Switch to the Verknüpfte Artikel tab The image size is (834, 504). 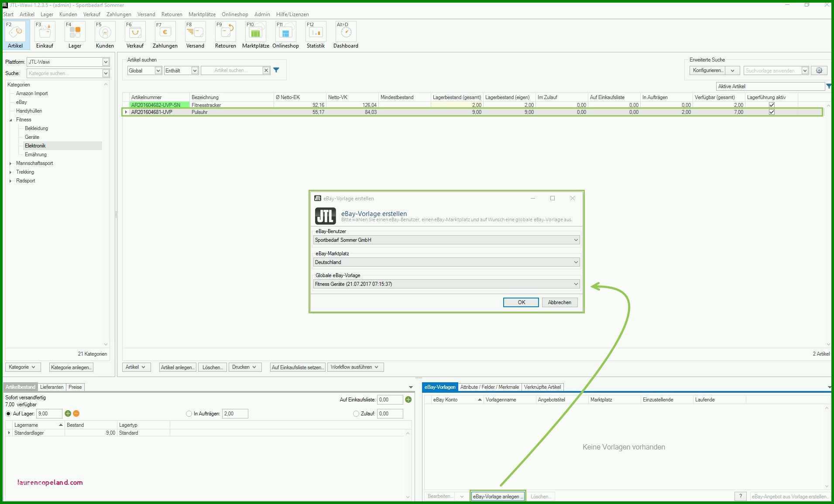pyautogui.click(x=542, y=387)
